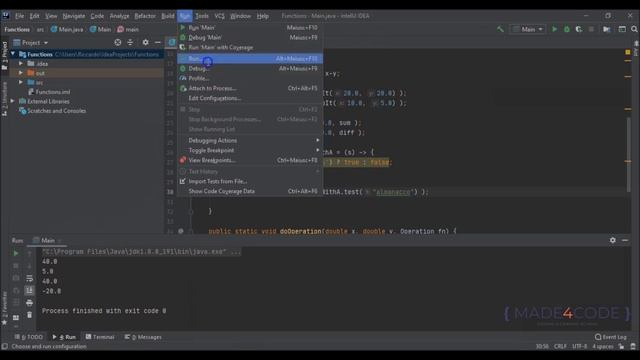640x360 pixels.
Task: Click the Locate/Scroll from Source target icon
Action: tap(118, 42)
